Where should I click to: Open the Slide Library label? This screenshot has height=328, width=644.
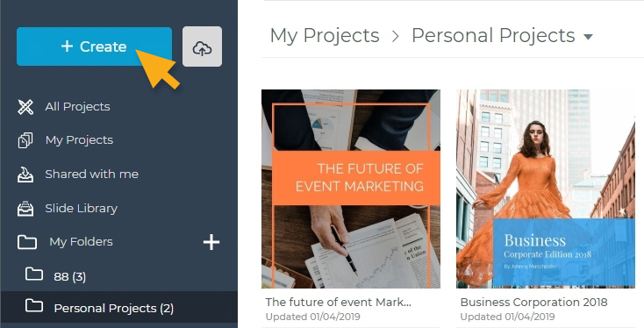pos(82,209)
